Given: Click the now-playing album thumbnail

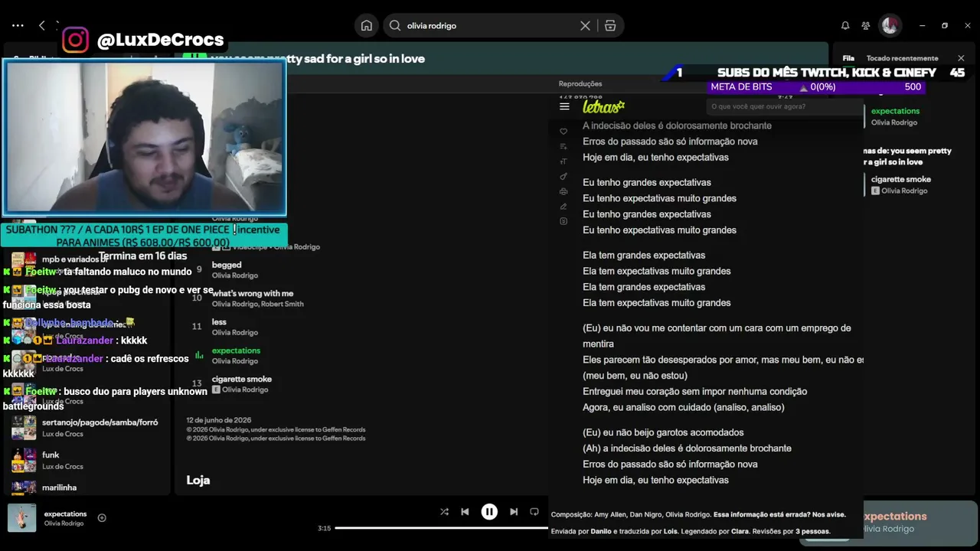Looking at the screenshot, I should (x=21, y=518).
